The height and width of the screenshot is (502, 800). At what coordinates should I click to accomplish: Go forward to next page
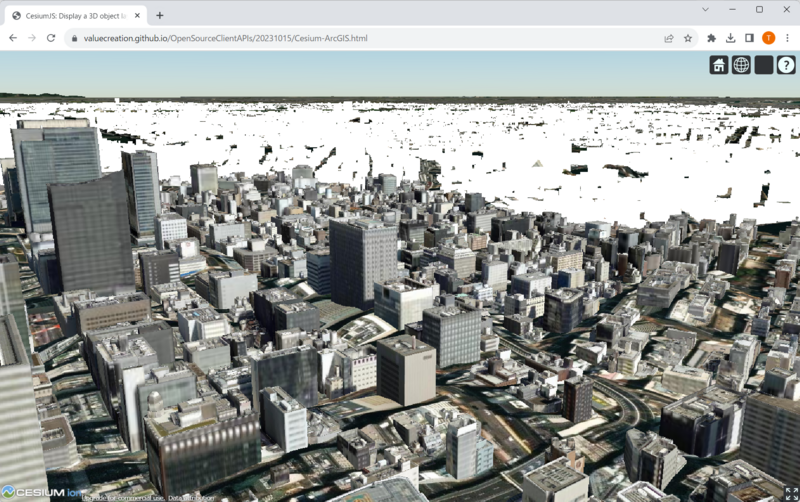(x=32, y=38)
